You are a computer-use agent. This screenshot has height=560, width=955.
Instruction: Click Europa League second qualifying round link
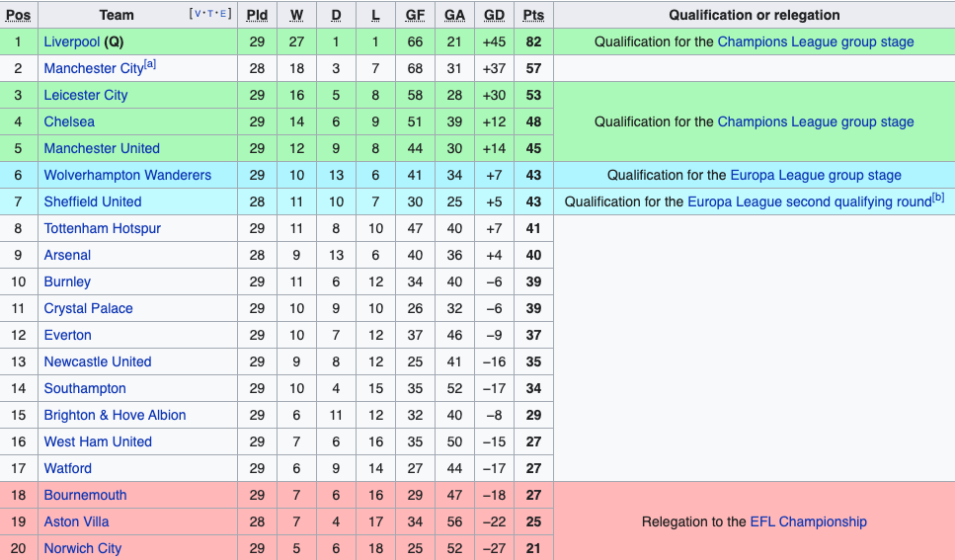click(x=810, y=202)
